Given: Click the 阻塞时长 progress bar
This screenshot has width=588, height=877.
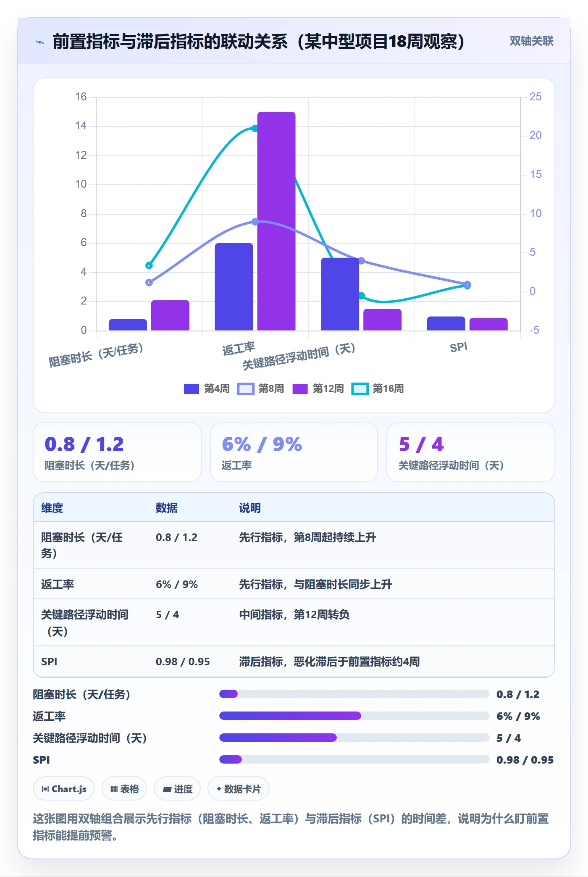Looking at the screenshot, I should point(354,694).
